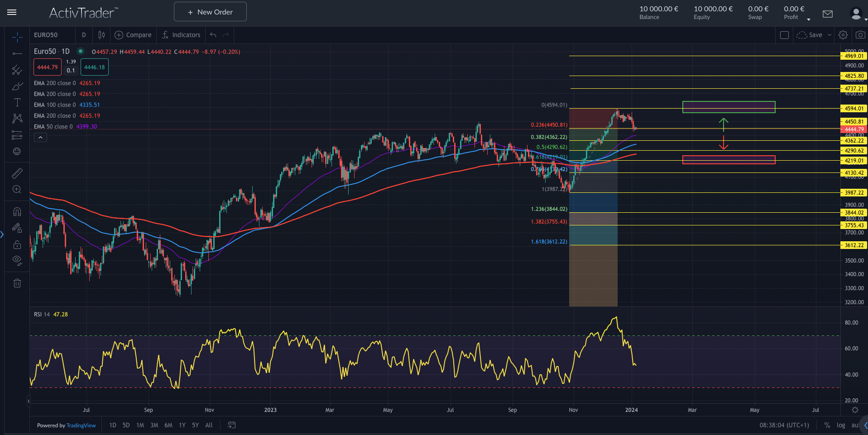
Task: Open the zoom-in tool
Action: (x=17, y=190)
